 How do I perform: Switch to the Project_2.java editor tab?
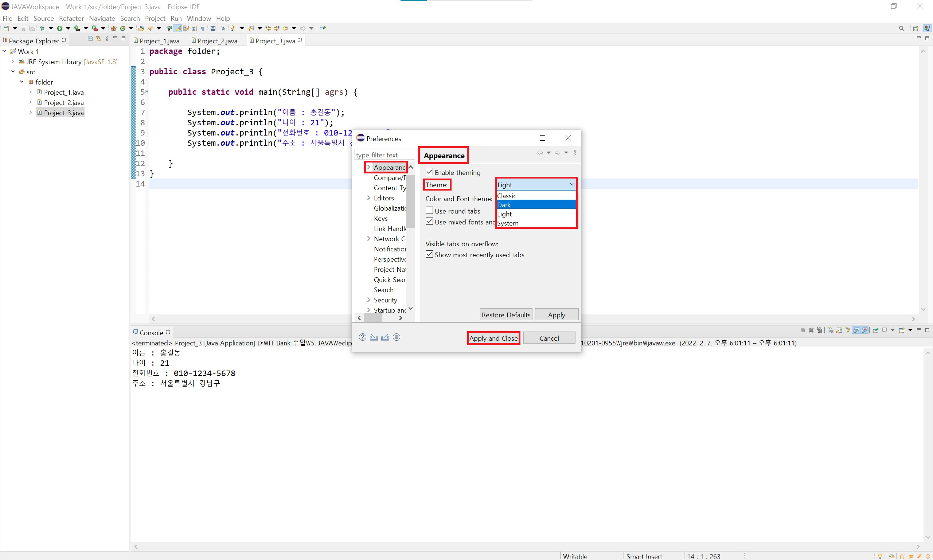pos(217,41)
